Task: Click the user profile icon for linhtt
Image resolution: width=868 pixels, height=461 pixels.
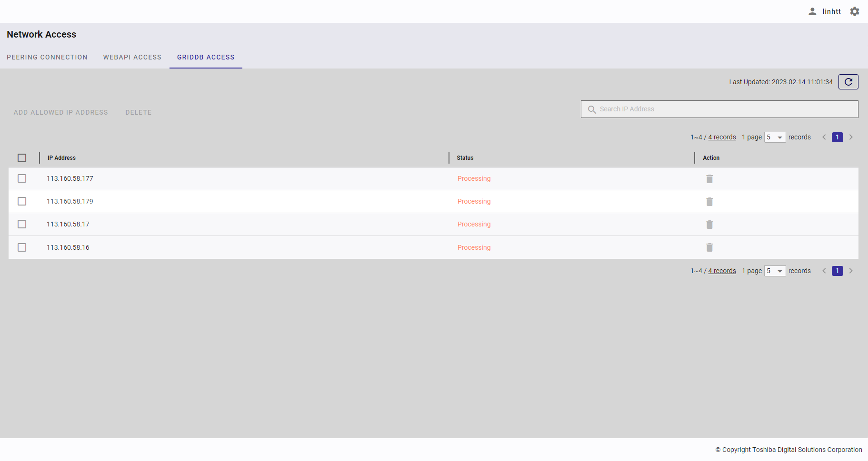Action: (812, 11)
